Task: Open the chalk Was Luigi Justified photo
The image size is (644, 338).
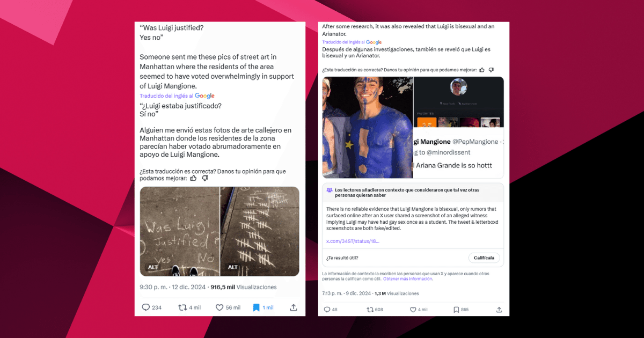Action: 179,231
